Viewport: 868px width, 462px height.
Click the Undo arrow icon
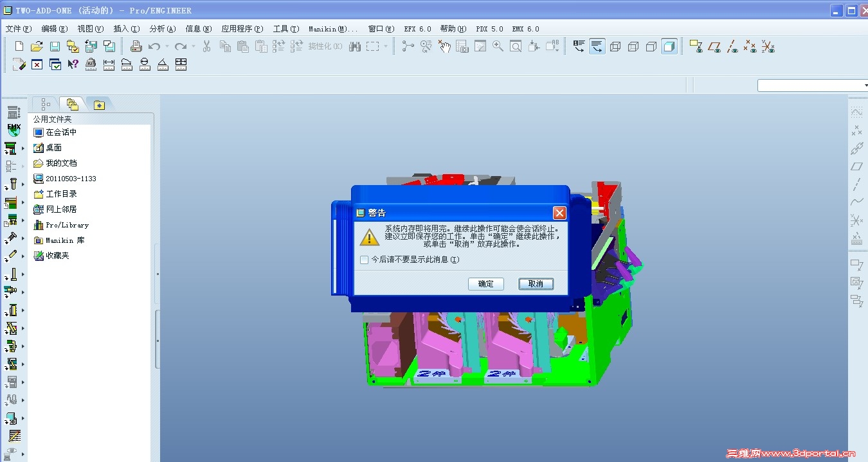click(x=154, y=46)
